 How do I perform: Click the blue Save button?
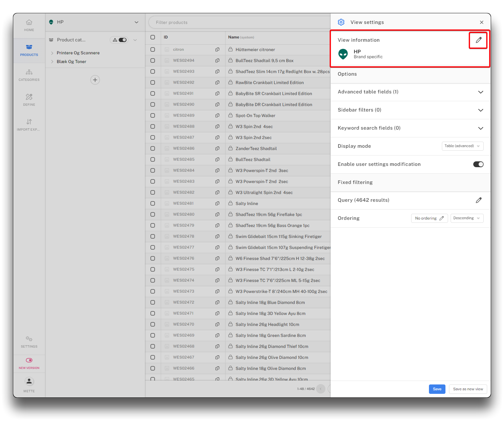click(437, 389)
